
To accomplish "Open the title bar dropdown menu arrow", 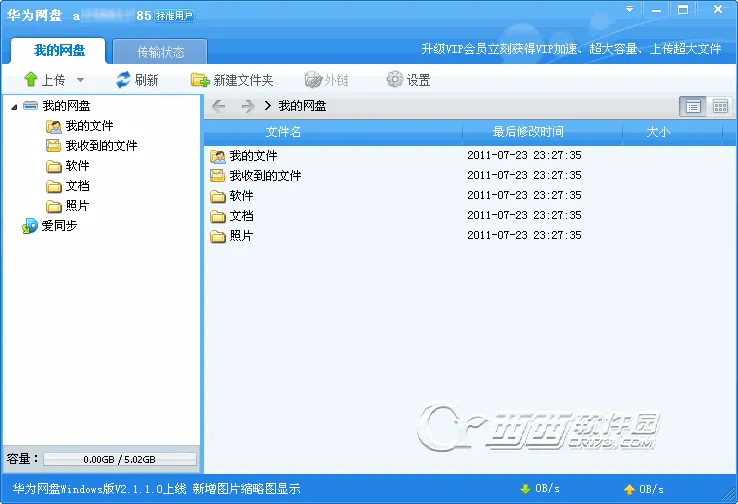I will pos(629,9).
